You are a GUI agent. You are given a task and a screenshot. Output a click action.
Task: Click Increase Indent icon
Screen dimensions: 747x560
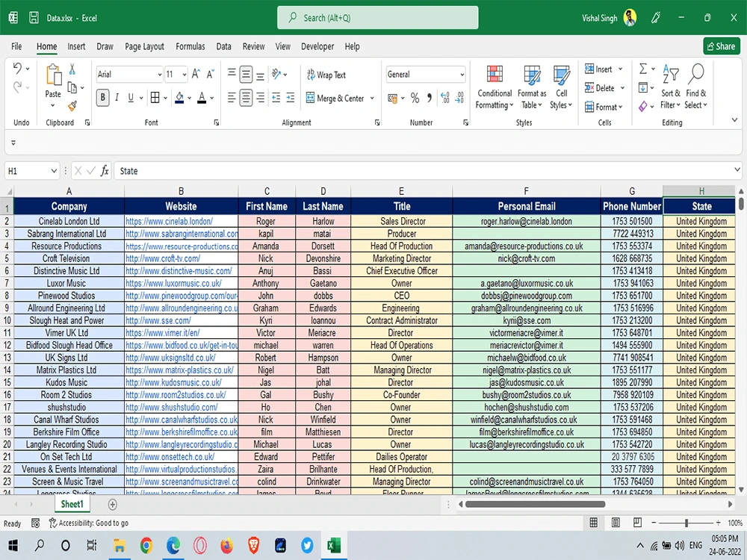(x=291, y=98)
